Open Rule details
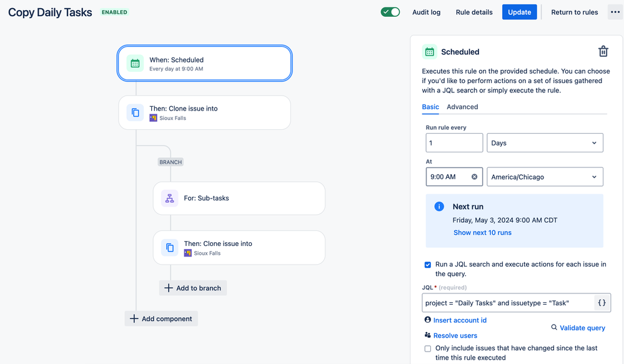Viewport: 624px width, 364px height. click(474, 12)
